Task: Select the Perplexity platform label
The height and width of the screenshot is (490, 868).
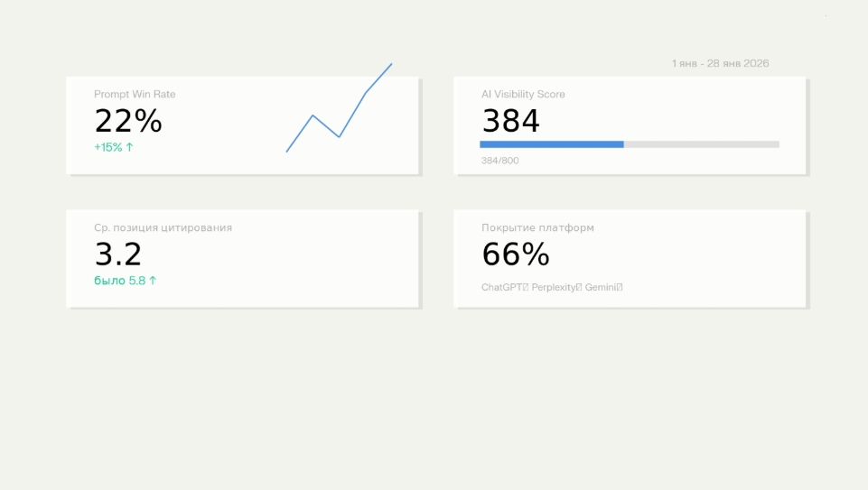Action: (554, 288)
